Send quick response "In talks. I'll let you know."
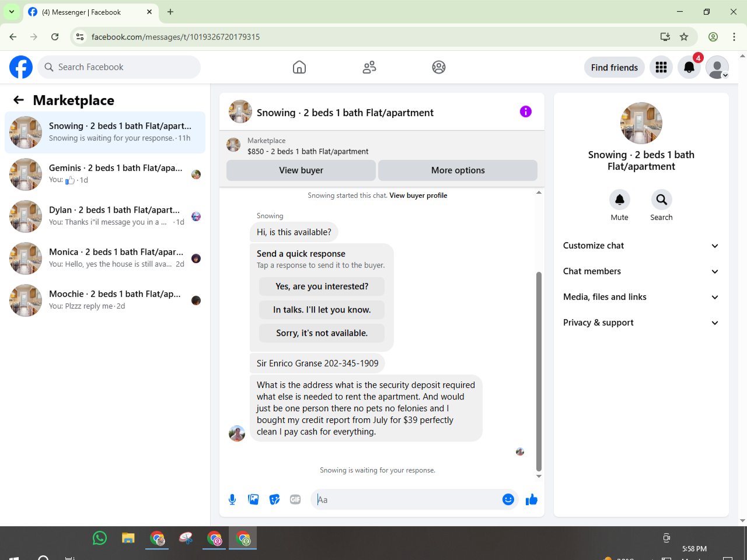The height and width of the screenshot is (560, 747). (x=322, y=310)
